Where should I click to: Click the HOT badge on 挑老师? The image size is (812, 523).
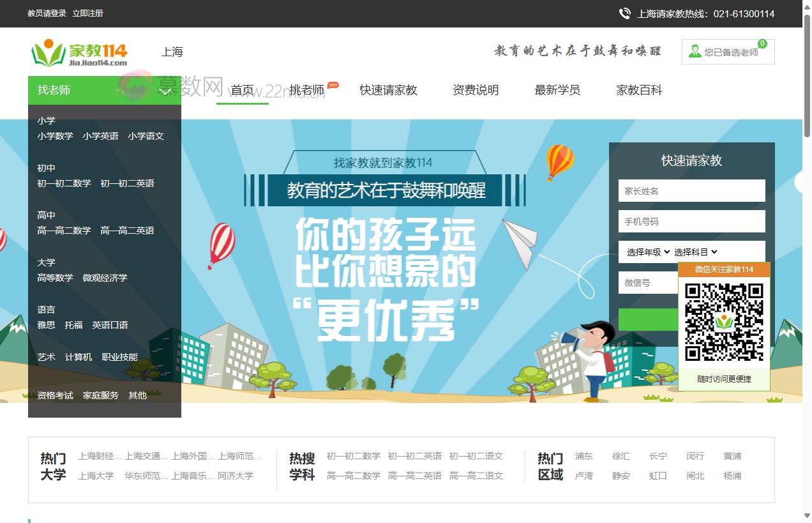pyautogui.click(x=332, y=84)
